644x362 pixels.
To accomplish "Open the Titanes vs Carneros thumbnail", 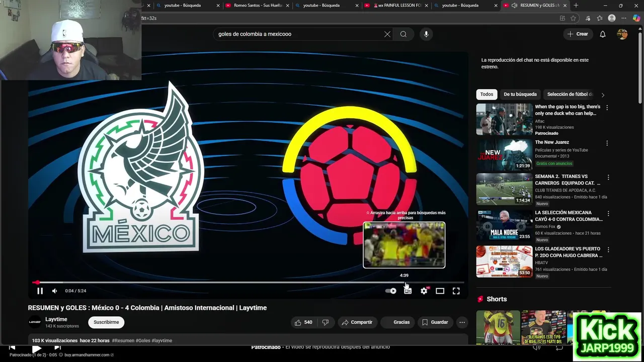I will click(x=504, y=189).
